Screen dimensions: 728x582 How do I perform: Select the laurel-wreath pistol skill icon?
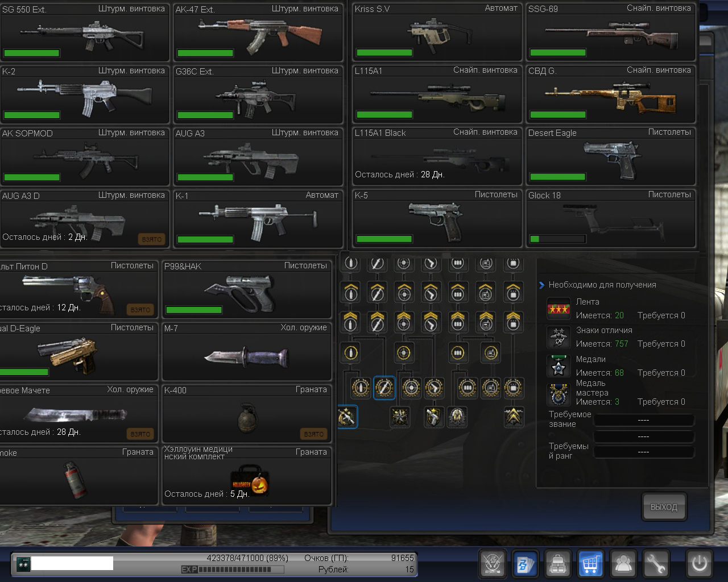tap(434, 388)
